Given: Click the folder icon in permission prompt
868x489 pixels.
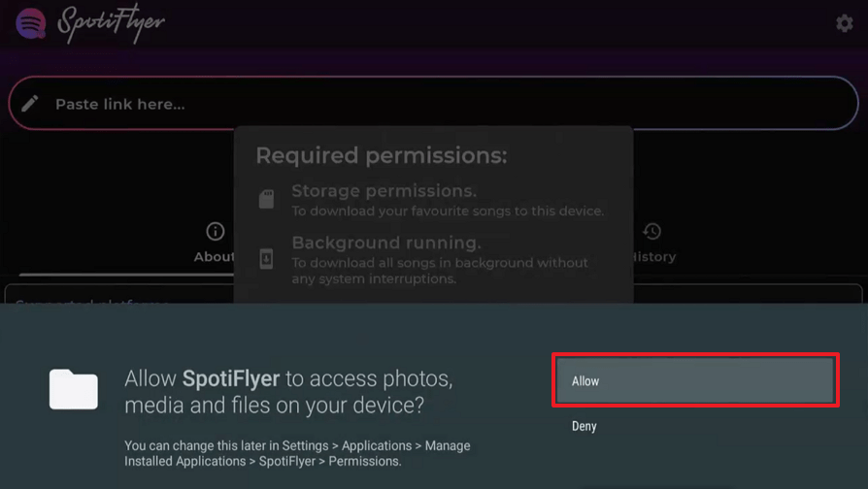Looking at the screenshot, I should point(74,389).
